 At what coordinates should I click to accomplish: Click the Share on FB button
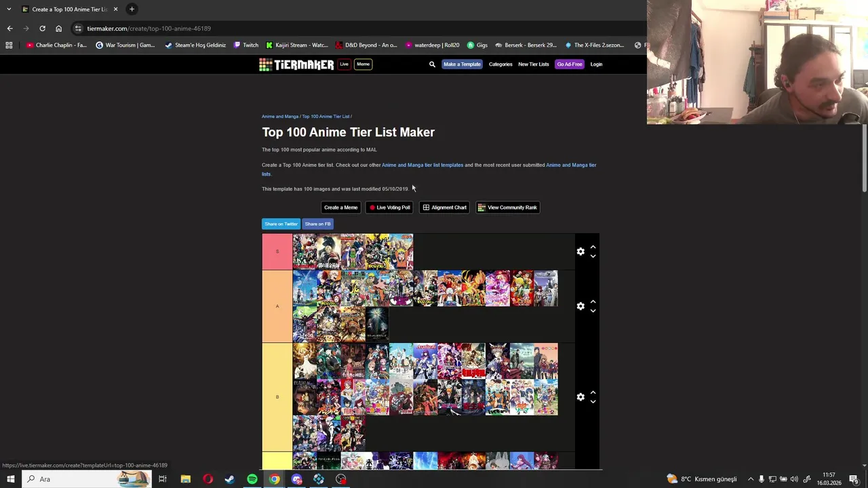[317, 224]
